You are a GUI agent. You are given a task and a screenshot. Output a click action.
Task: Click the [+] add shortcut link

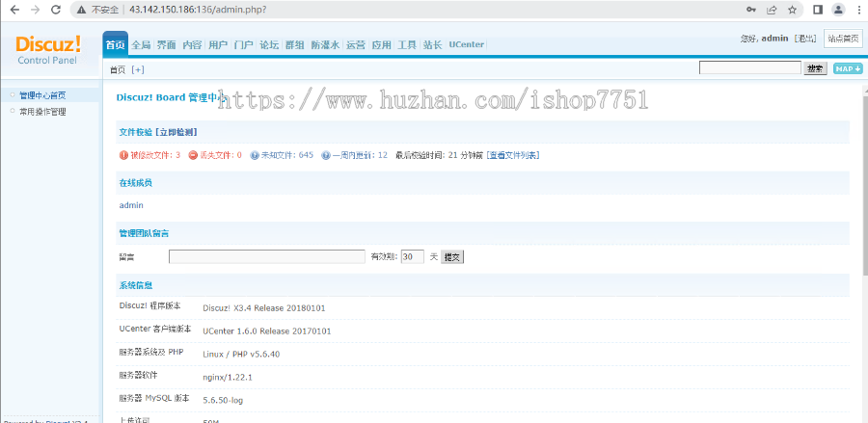click(x=138, y=69)
